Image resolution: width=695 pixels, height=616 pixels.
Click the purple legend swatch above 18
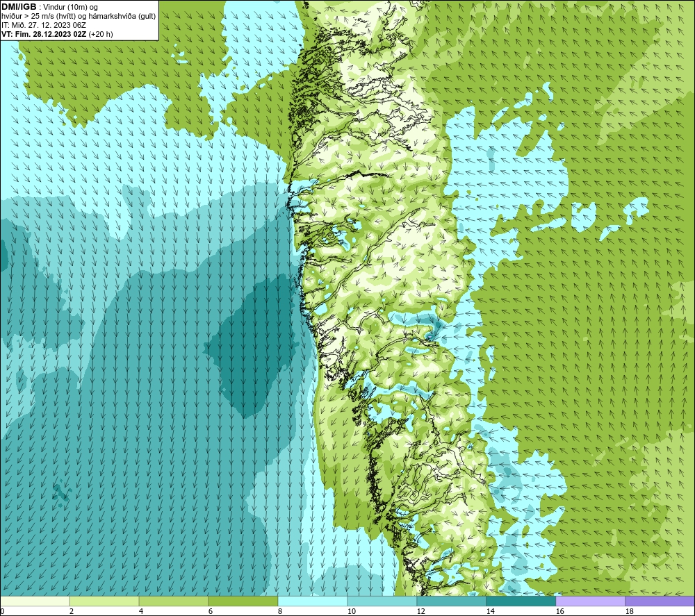point(660,601)
